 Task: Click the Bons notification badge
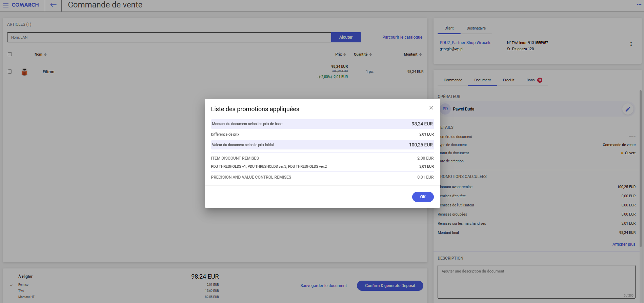540,80
